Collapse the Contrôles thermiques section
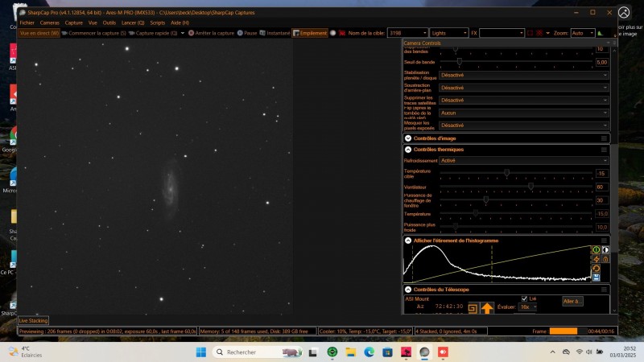This screenshot has height=362, width=644. 408,149
